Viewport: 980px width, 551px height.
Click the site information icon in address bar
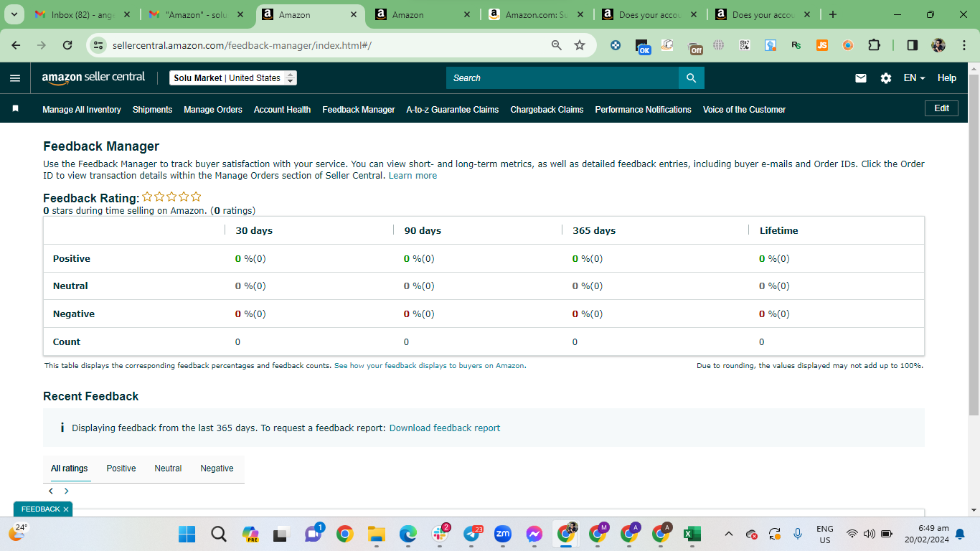point(99,45)
